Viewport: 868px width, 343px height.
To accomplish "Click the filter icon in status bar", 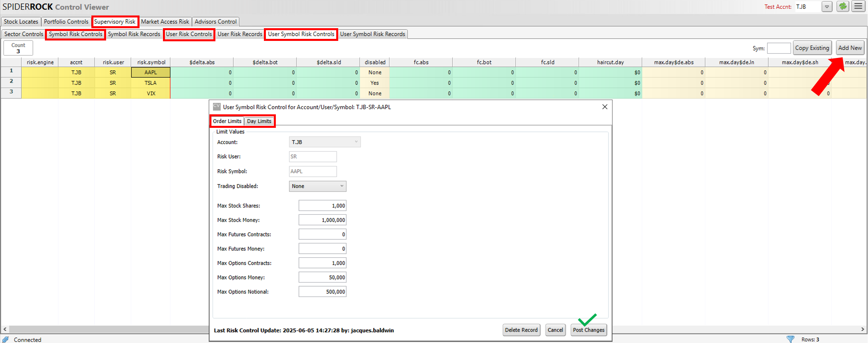I will pyautogui.click(x=790, y=339).
